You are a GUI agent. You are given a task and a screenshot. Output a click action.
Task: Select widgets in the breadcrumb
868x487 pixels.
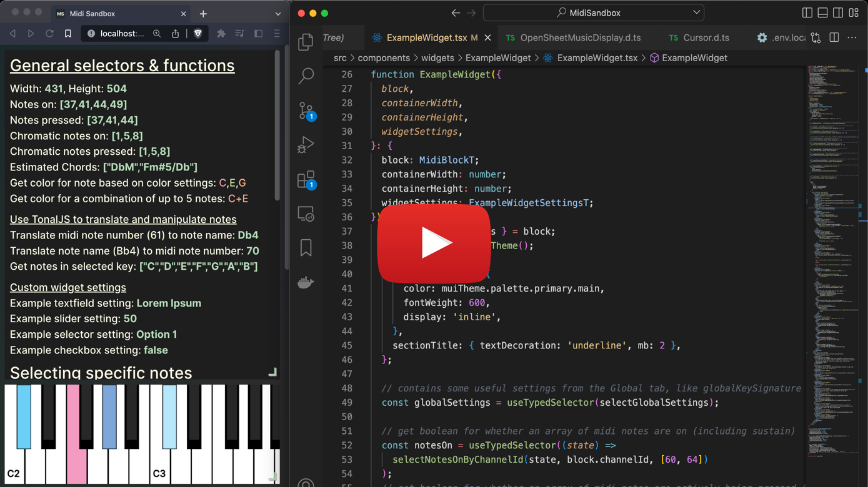(437, 58)
